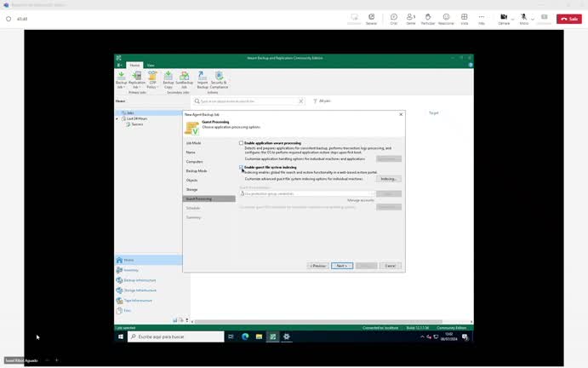The image size is (588, 368).
Task: Select the Guest Processing wizard step
Action: tap(208, 199)
